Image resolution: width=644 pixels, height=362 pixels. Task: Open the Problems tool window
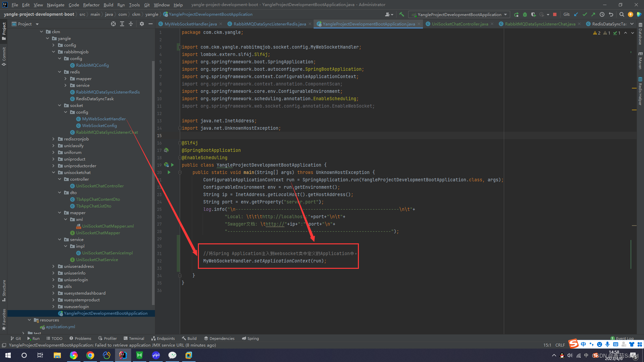click(x=80, y=339)
